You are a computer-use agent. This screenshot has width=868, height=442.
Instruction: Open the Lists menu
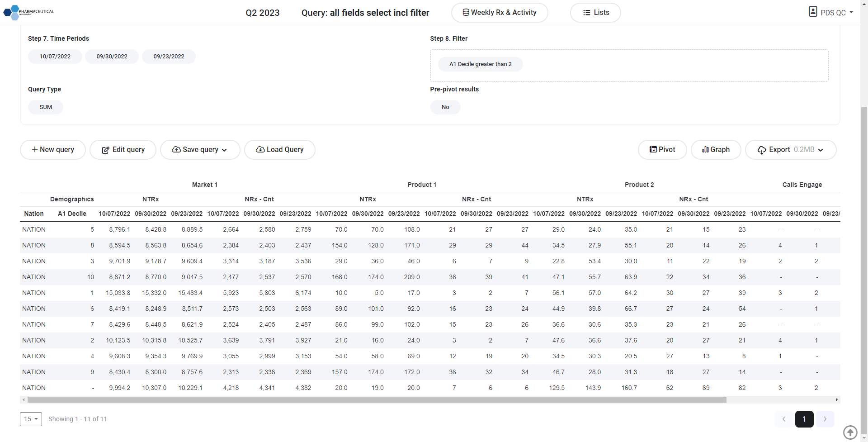click(x=595, y=13)
